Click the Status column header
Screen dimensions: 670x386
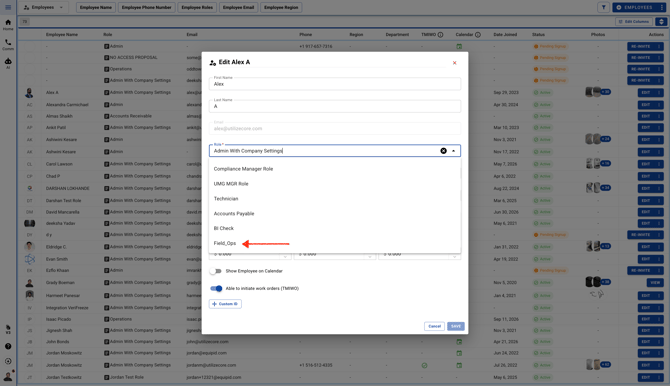coord(538,35)
